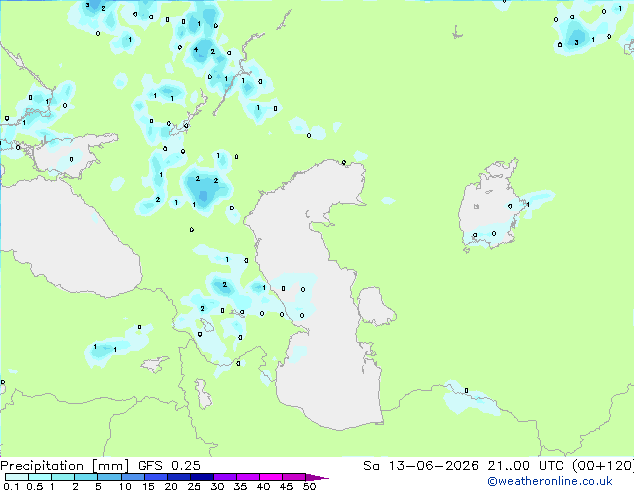Click the Precipitation [mm] title label
The height and width of the screenshot is (490, 634).
click(x=64, y=466)
